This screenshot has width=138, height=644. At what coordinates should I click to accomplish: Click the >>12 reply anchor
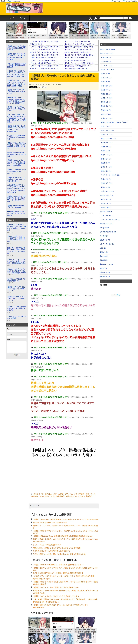[35, 301]
